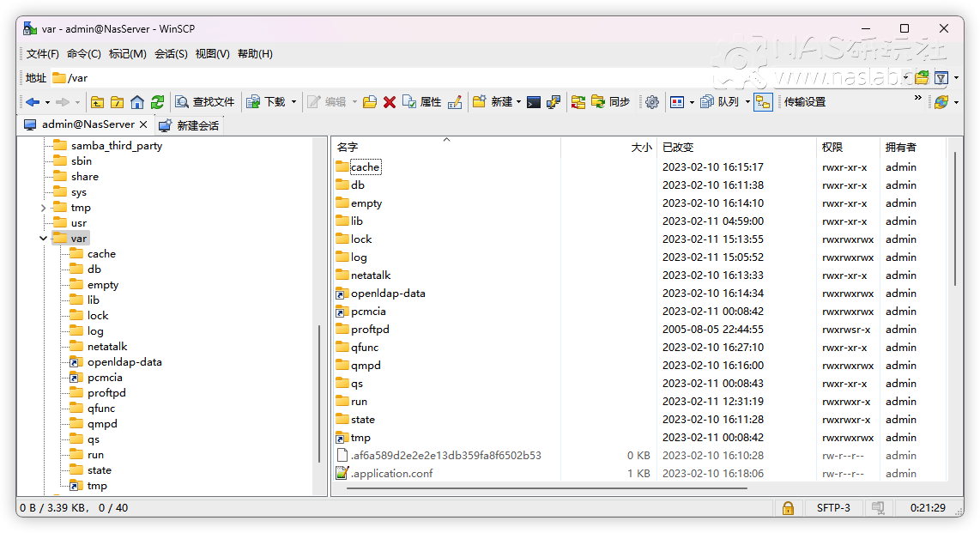The image size is (980, 533).
Task: Click the open directory icon beside address bar
Action: (x=922, y=77)
